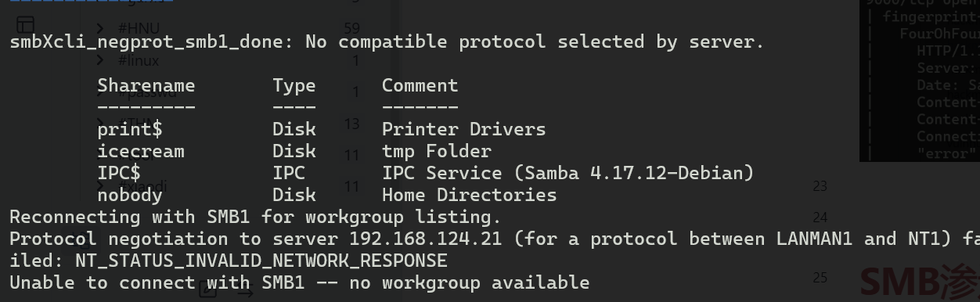Click the HNU tag count 59
980x302 pixels.
[351, 29]
